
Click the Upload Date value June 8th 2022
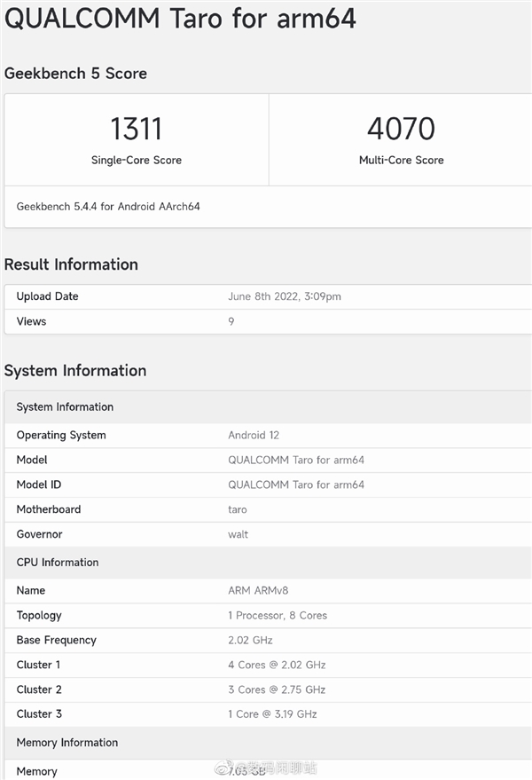tap(285, 296)
